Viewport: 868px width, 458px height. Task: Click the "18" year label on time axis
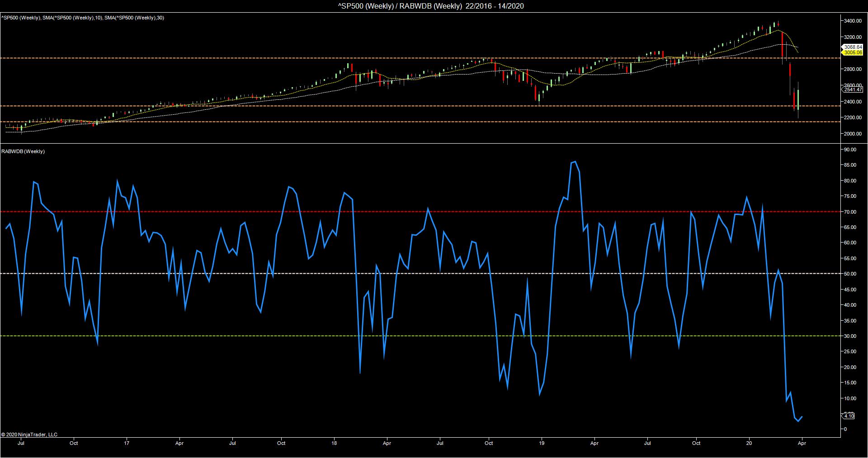click(334, 443)
